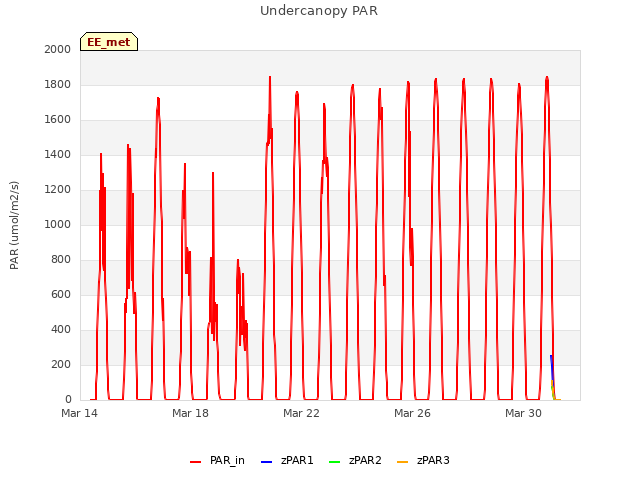Click the Mar 14 x-axis label

pyautogui.click(x=79, y=413)
